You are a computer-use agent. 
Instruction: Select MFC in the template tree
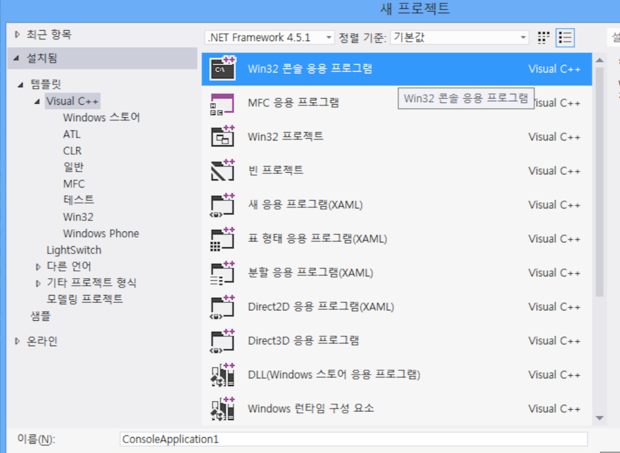(x=74, y=184)
